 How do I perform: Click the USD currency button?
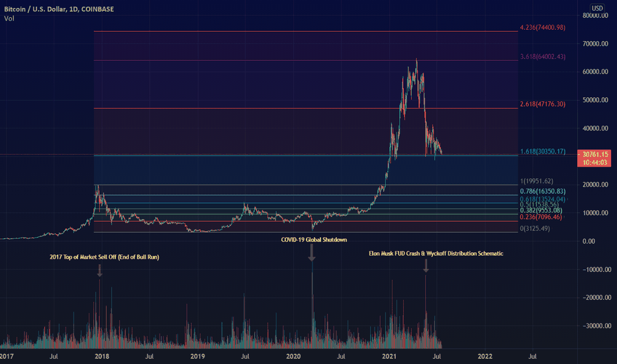coord(597,8)
